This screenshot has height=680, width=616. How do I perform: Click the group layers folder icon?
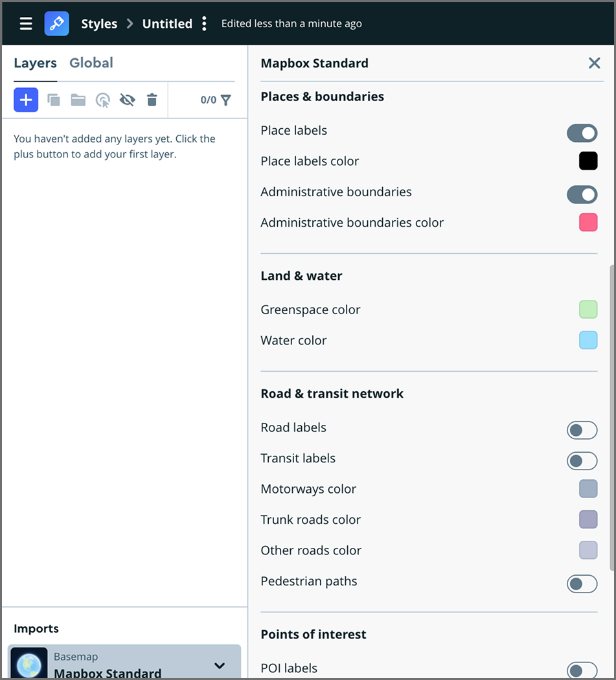78,100
